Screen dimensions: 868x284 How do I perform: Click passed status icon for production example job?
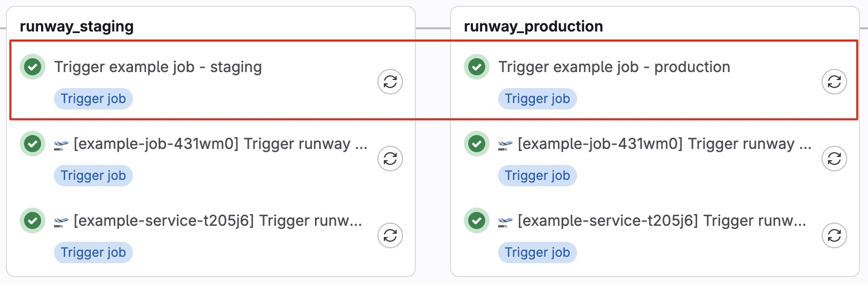(477, 67)
